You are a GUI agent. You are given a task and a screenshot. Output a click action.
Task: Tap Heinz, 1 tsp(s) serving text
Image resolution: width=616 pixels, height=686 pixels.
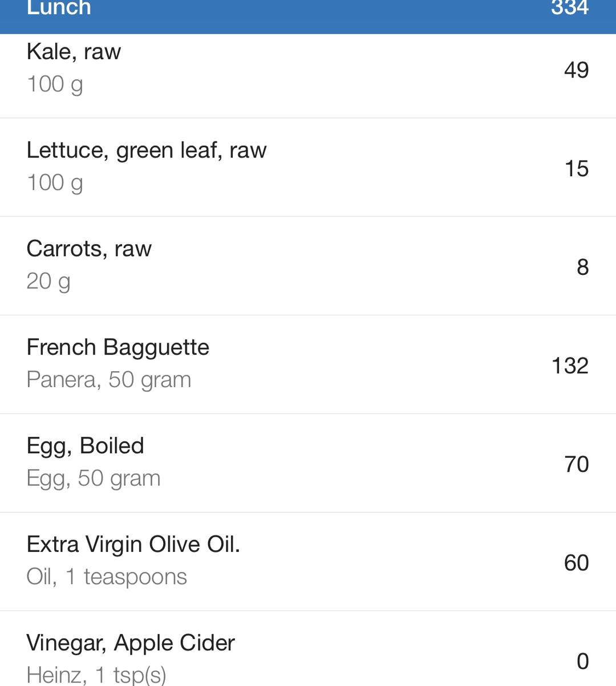click(x=96, y=675)
